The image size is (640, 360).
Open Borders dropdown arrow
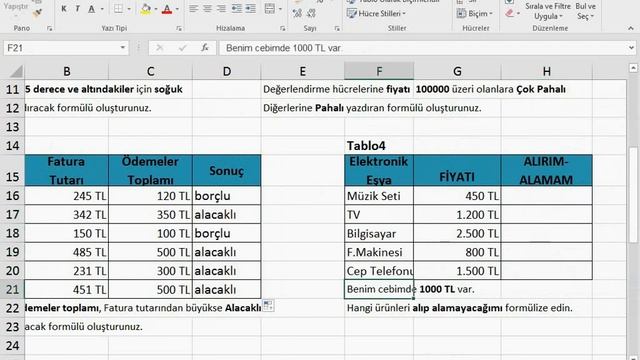click(x=129, y=9)
